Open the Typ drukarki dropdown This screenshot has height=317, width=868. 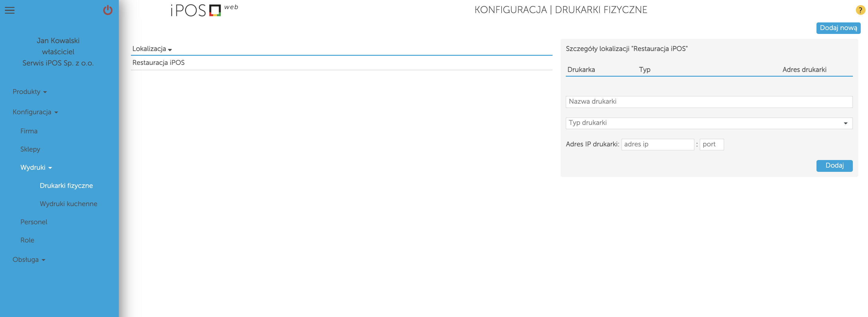(x=709, y=123)
